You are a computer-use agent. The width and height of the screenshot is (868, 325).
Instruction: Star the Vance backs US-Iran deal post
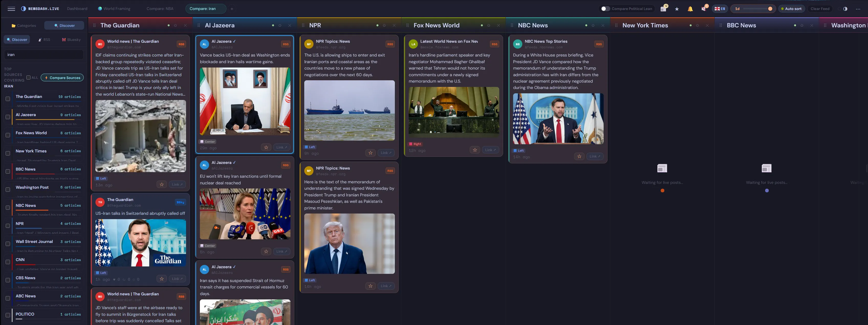click(266, 147)
